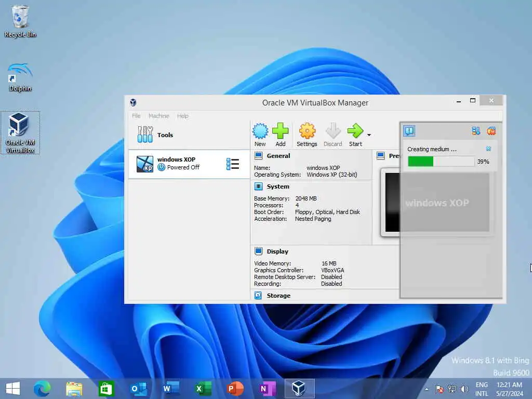Click the Powered Off status text
Screen dimensions: 532x399
(x=183, y=167)
